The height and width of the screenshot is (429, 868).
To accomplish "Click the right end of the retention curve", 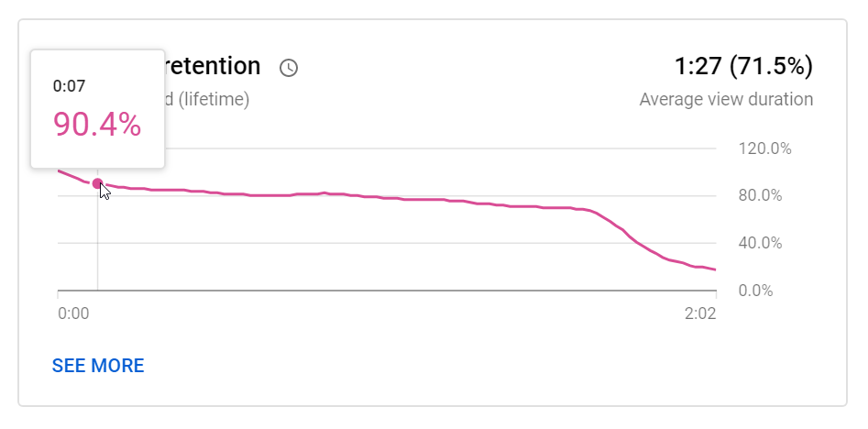I will pyautogui.click(x=715, y=269).
